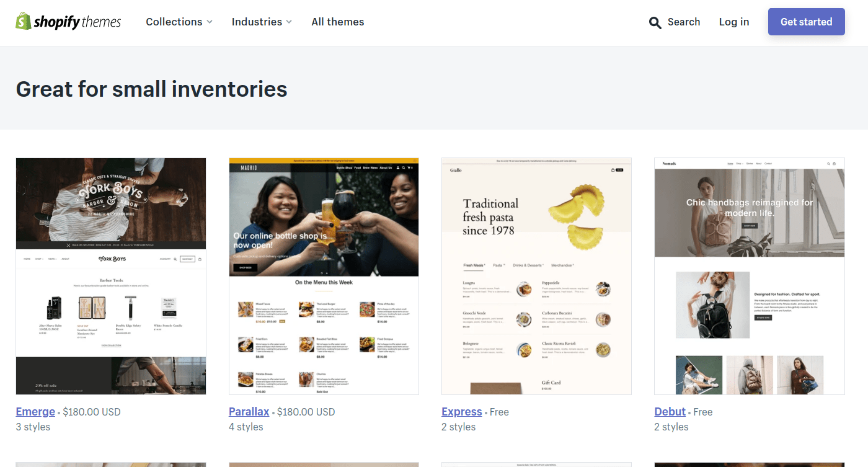Viewport: 868px width, 467px height.
Task: Click the Debut theme preview image
Action: point(749,275)
